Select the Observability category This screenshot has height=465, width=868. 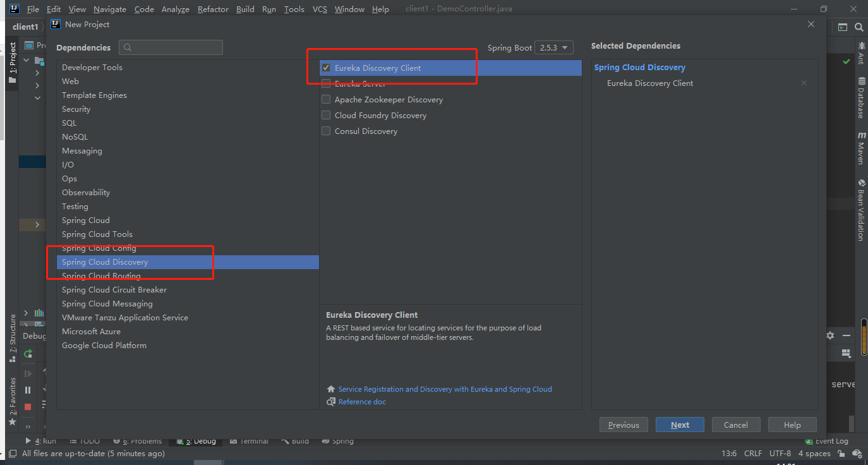[x=188, y=193]
